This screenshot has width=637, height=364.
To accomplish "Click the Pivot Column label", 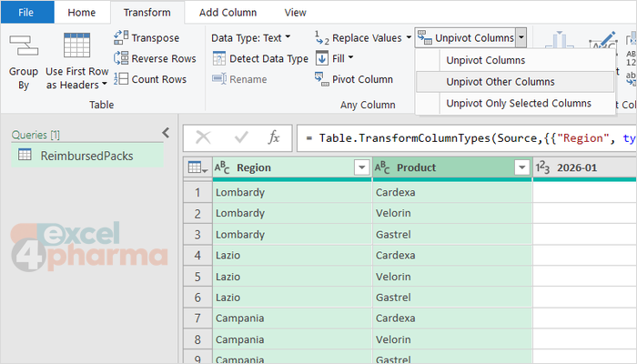I will [x=362, y=79].
